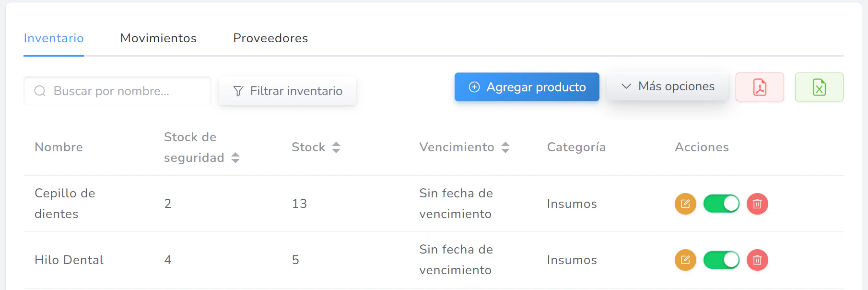The width and height of the screenshot is (868, 290).
Task: Export inventory as PDF
Action: point(760,87)
